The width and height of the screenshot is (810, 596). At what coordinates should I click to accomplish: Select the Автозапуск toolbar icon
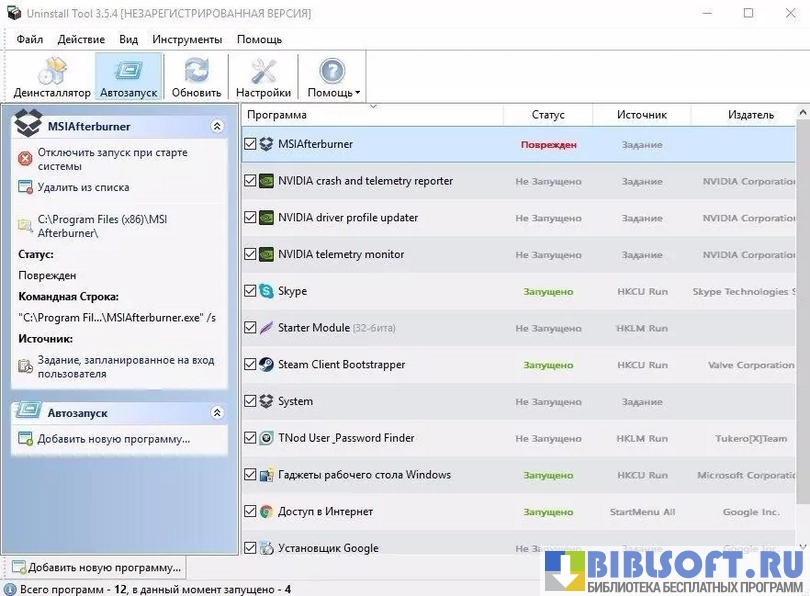coord(128,76)
